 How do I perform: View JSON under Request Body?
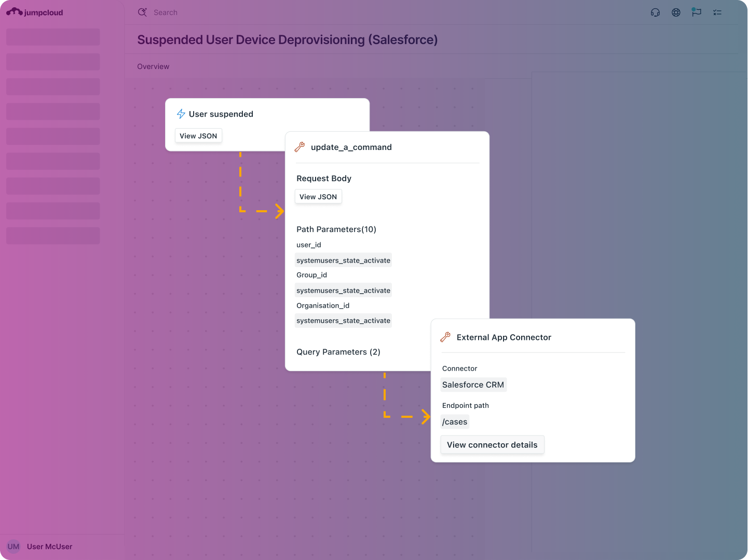318,197
